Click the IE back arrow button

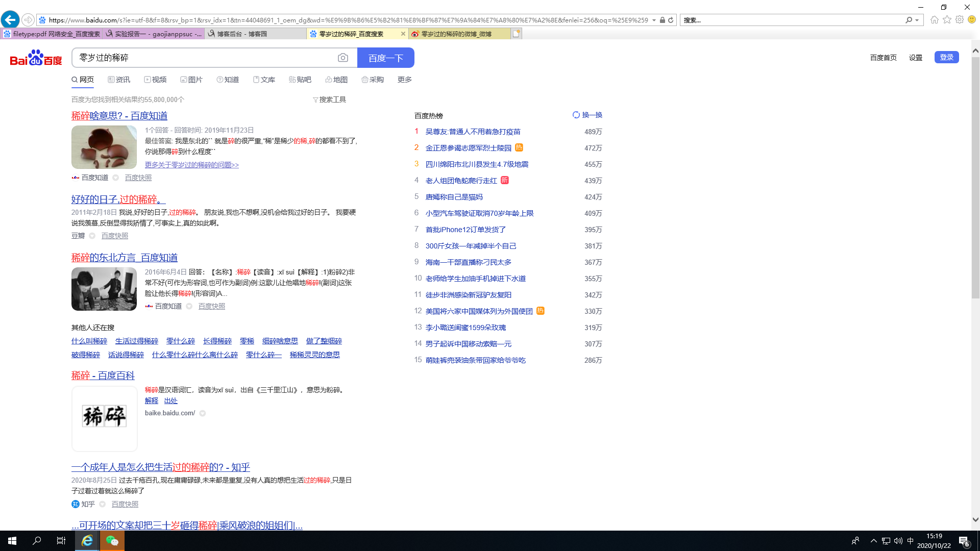(10, 20)
